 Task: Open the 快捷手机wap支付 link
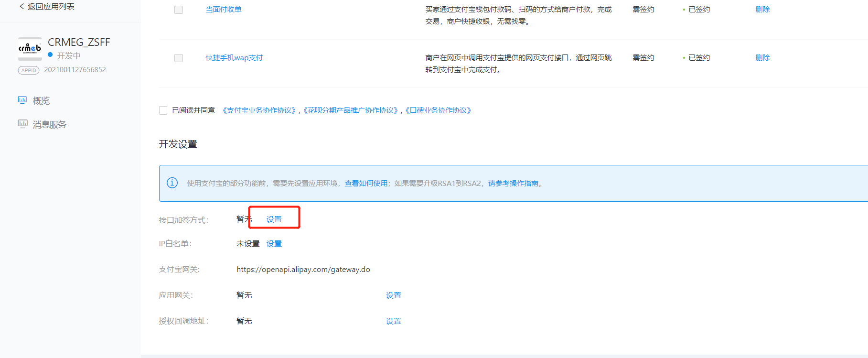pyautogui.click(x=234, y=58)
